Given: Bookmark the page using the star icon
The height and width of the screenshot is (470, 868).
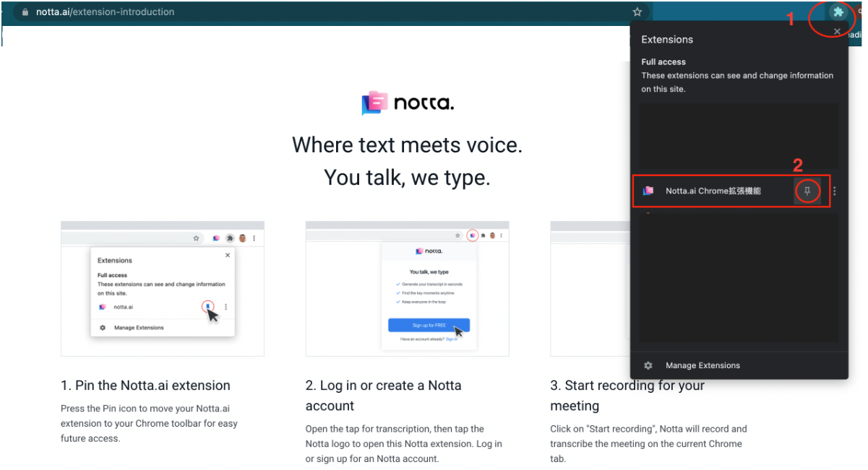Looking at the screenshot, I should [637, 12].
